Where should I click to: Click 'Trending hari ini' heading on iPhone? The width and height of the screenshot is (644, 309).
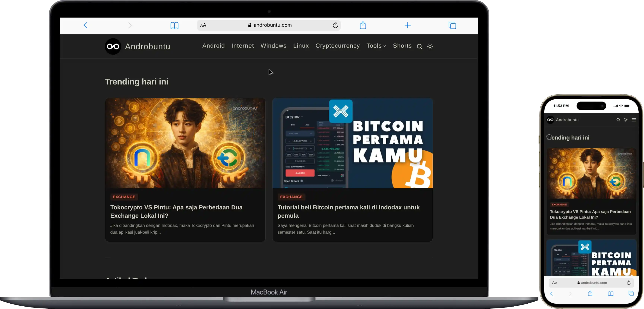(568, 138)
